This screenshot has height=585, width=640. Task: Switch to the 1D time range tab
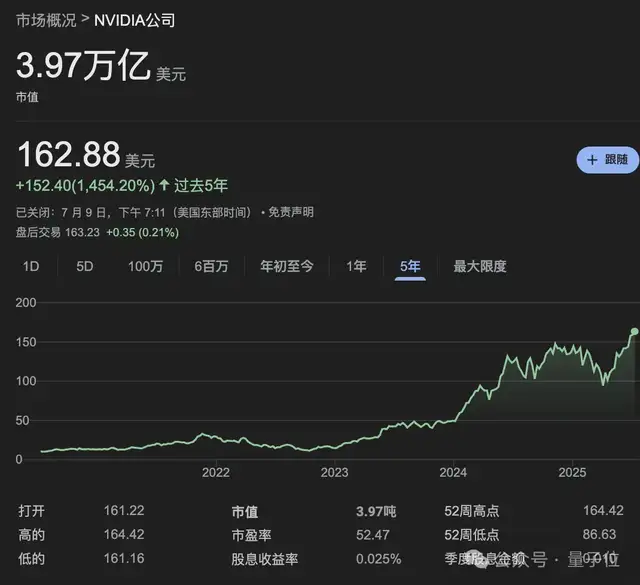tap(31, 266)
